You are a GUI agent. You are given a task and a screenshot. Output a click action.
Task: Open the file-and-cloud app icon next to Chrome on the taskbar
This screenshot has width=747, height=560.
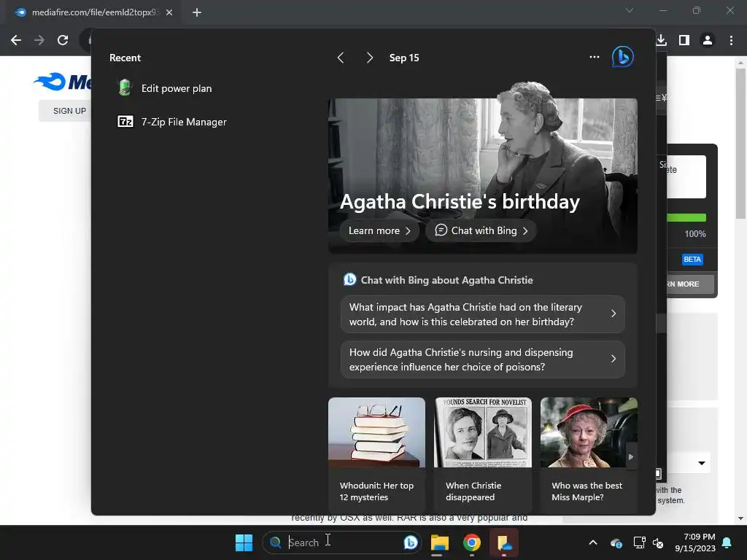503,542
